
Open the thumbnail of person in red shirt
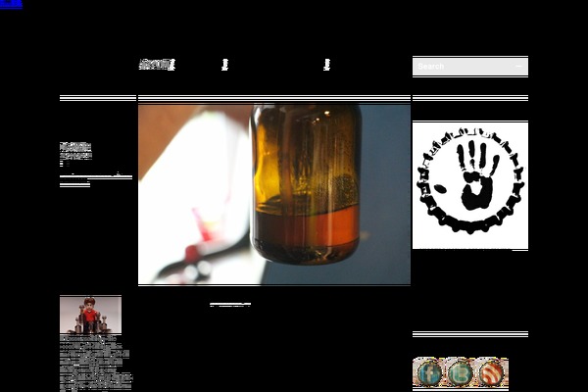[90, 315]
